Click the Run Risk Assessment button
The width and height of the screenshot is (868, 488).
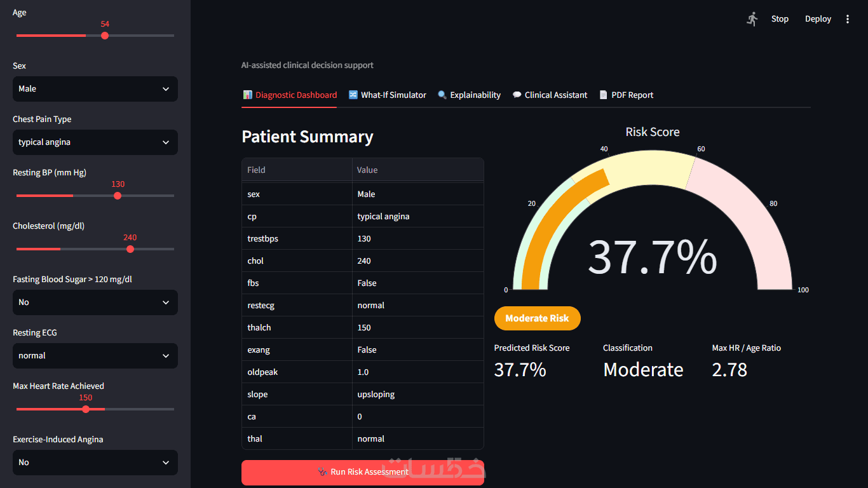click(x=363, y=472)
